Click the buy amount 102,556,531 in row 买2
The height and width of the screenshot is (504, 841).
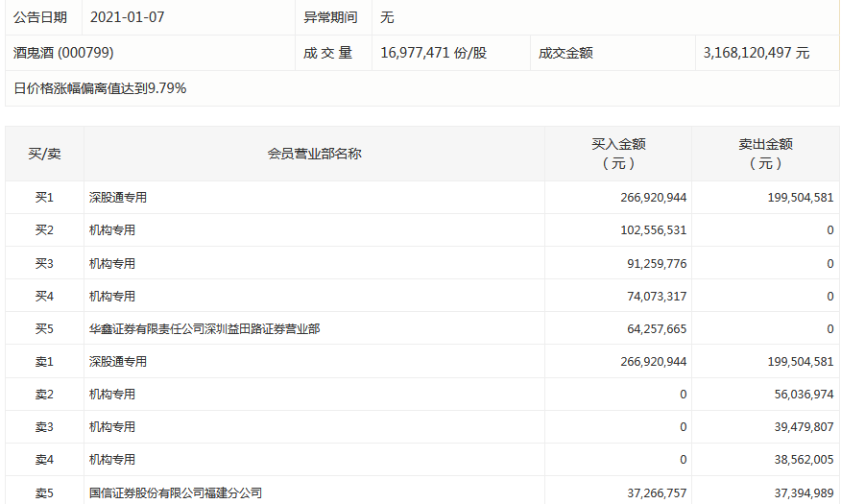click(x=646, y=230)
